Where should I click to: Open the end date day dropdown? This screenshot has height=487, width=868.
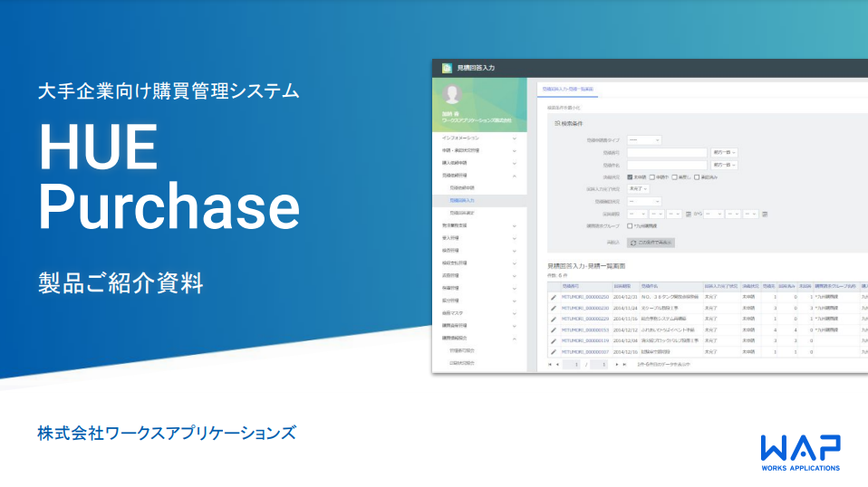point(750,214)
